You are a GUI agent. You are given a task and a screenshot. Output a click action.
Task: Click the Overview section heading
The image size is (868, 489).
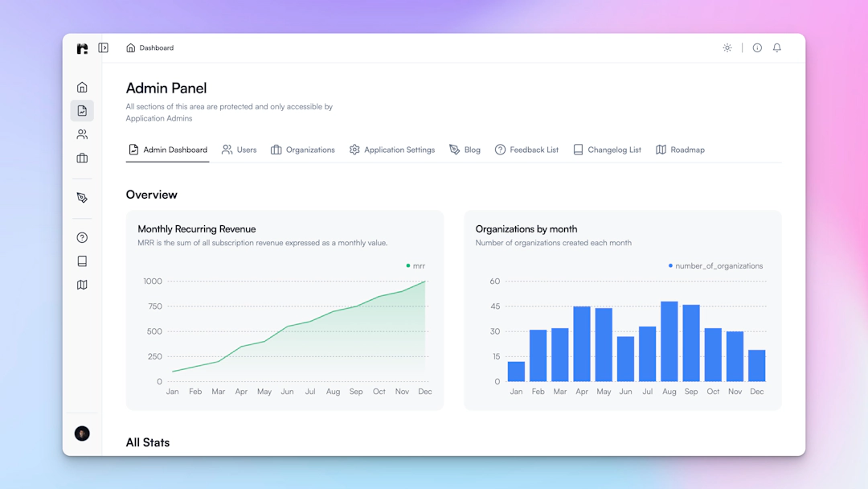(x=152, y=195)
